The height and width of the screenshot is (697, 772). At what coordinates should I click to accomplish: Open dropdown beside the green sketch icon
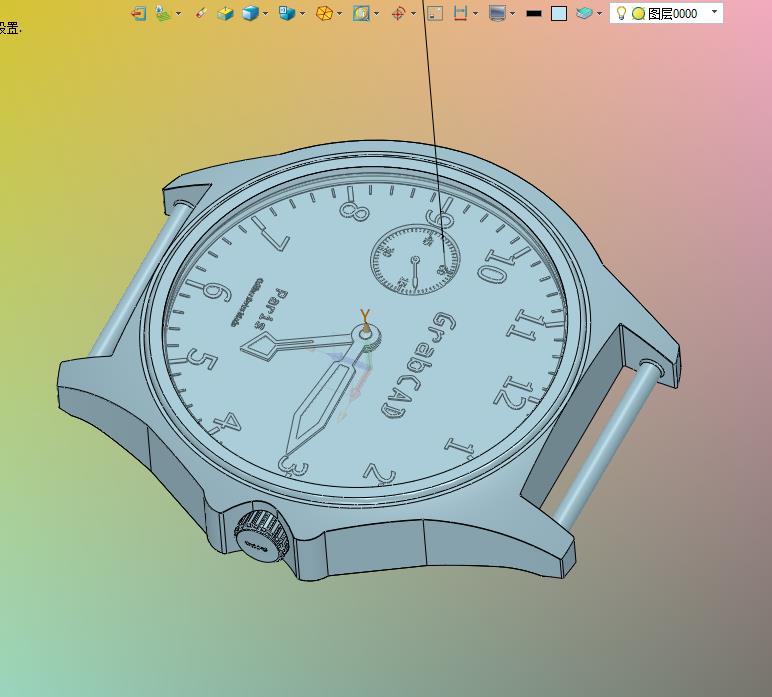178,13
